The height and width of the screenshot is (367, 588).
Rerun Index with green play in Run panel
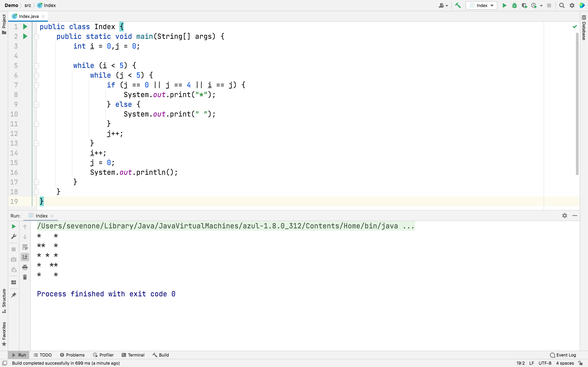14,226
